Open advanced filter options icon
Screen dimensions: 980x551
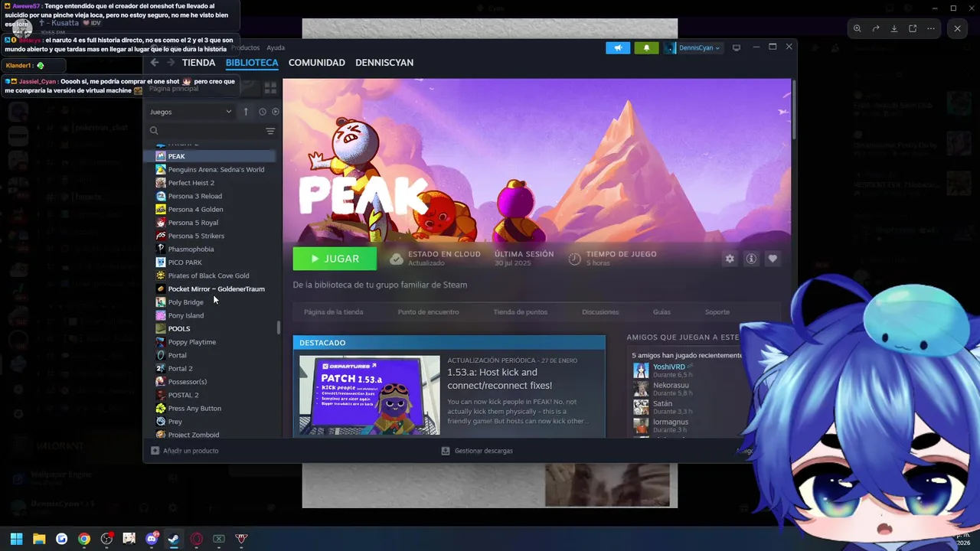pyautogui.click(x=270, y=131)
